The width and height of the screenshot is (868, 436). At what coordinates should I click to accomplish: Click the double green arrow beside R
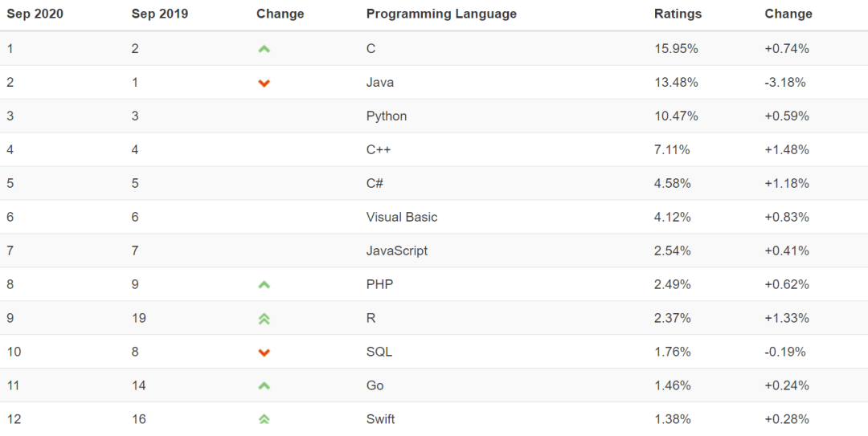pyautogui.click(x=264, y=319)
